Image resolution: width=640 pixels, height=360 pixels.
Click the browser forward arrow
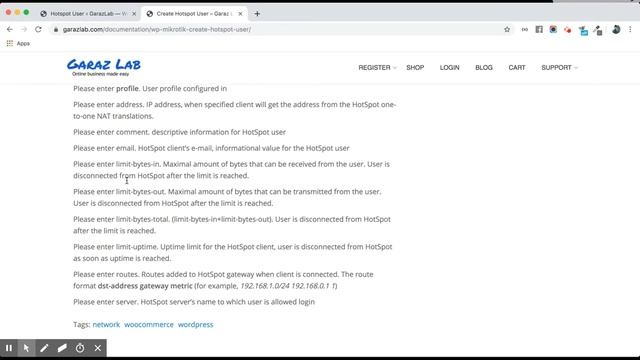coord(24,29)
